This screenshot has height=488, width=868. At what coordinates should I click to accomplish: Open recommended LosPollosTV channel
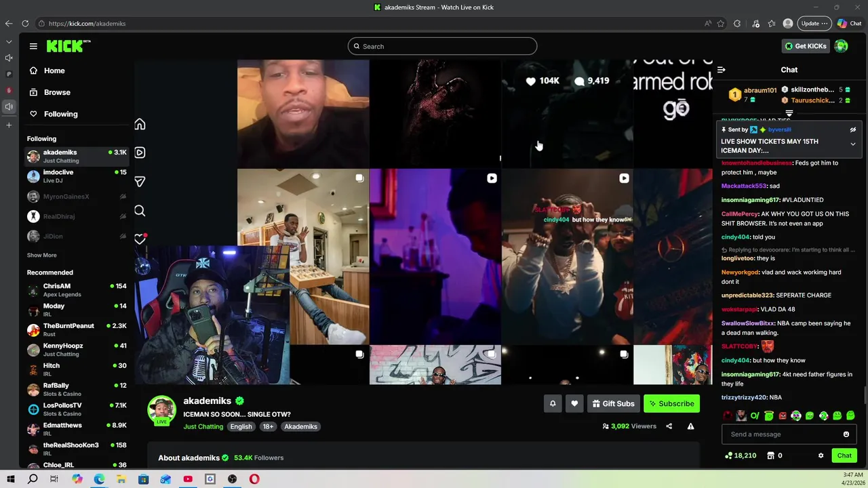(77, 409)
